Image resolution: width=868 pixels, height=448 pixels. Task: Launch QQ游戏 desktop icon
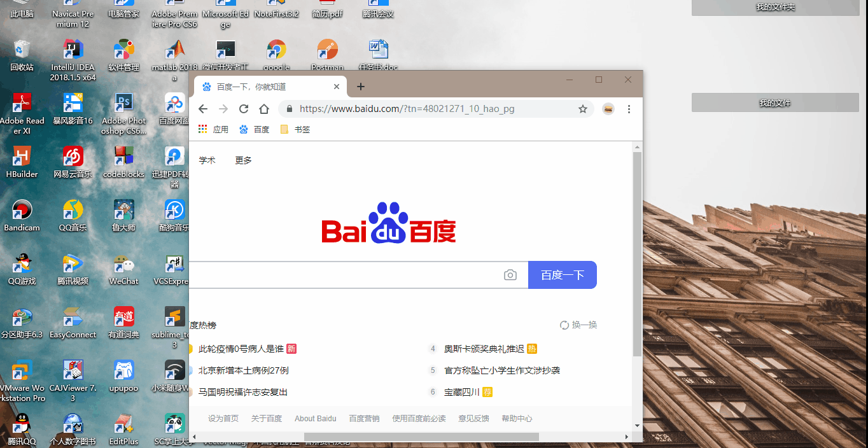[22, 269]
